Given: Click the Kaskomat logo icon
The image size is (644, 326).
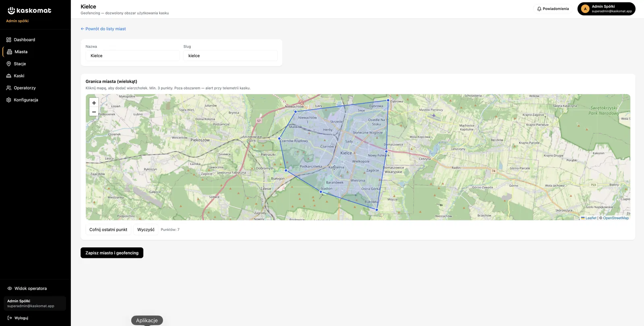Looking at the screenshot, I should point(11,10).
